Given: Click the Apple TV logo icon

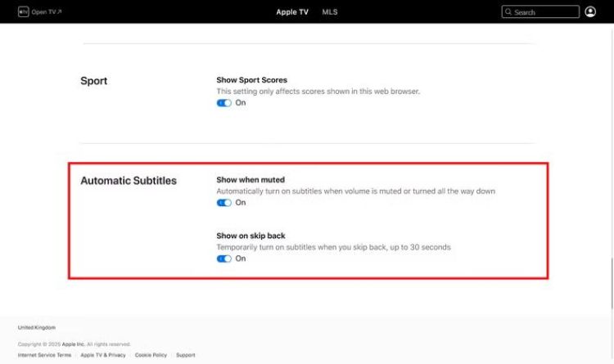Looking at the screenshot, I should coord(24,12).
